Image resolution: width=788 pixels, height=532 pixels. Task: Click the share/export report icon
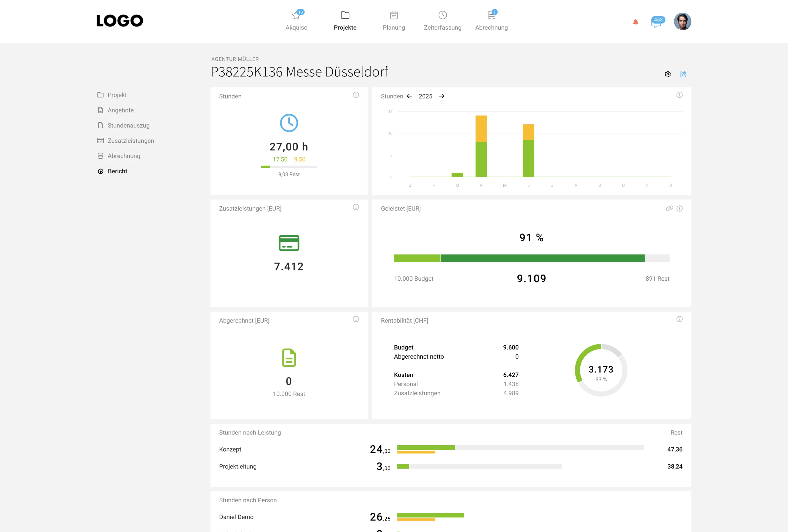683,74
